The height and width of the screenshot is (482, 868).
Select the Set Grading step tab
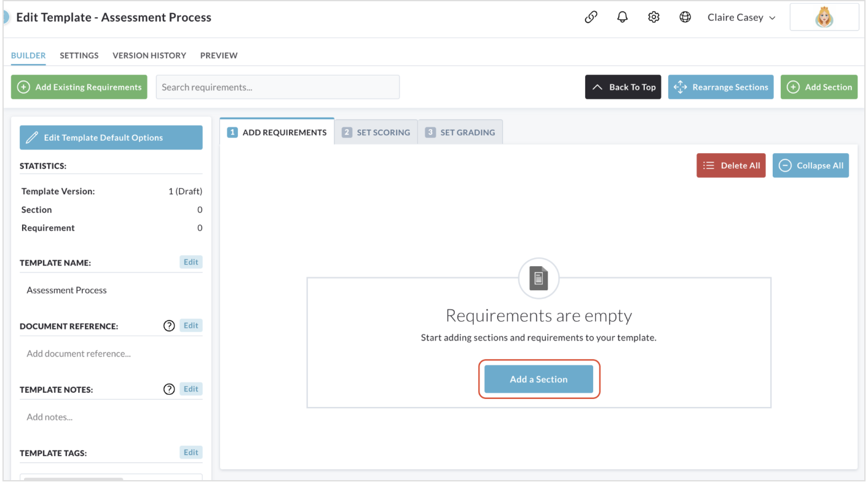(460, 132)
